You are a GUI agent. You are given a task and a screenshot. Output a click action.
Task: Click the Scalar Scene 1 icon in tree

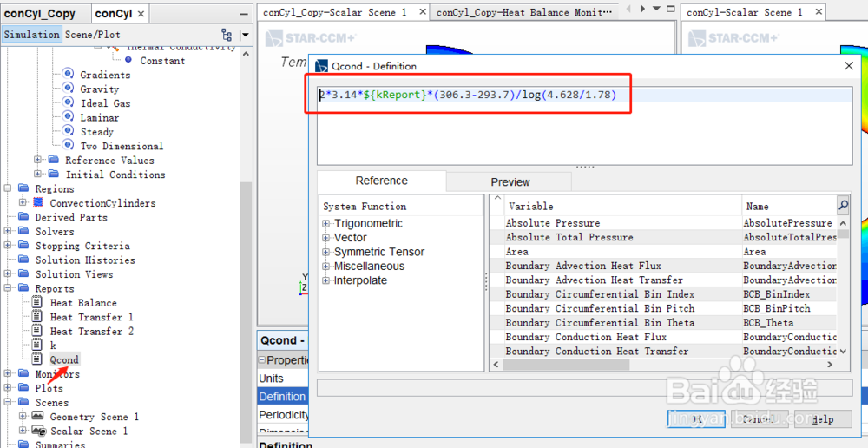click(38, 431)
